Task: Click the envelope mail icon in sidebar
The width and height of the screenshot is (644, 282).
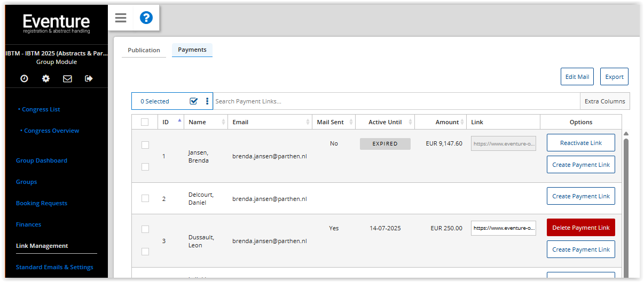Action: click(x=67, y=78)
